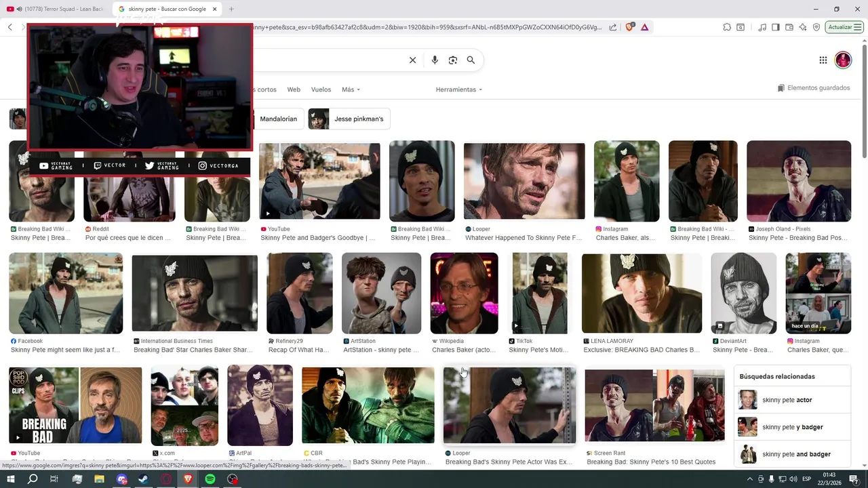Select related search skinny pete y badger
The height and width of the screenshot is (488, 868).
click(792, 427)
